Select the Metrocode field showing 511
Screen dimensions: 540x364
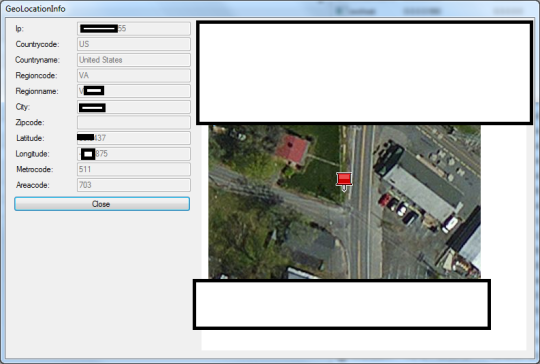click(134, 169)
